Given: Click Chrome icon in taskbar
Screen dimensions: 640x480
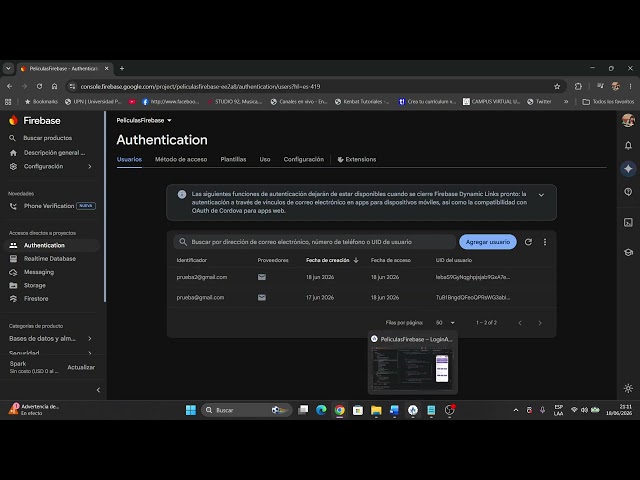Looking at the screenshot, I should click(x=339, y=410).
